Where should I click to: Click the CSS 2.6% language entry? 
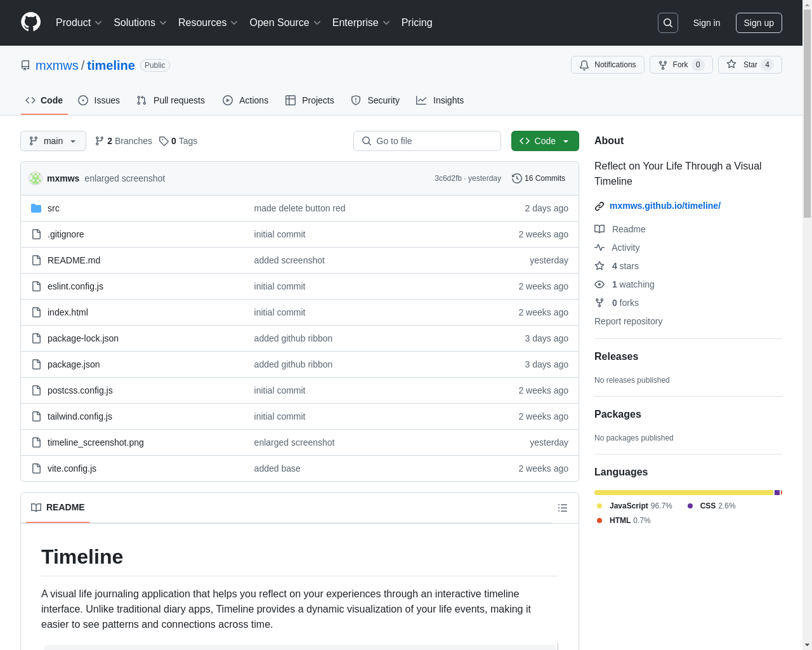pyautogui.click(x=711, y=506)
